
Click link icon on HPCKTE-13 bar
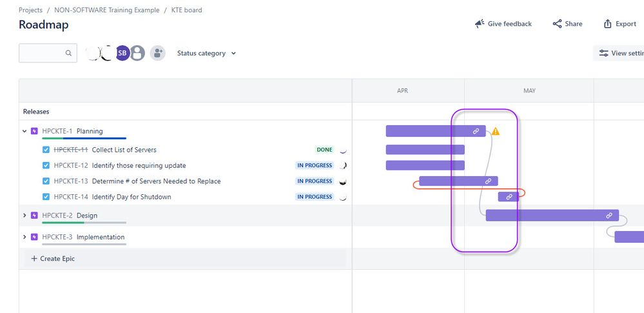489,181
